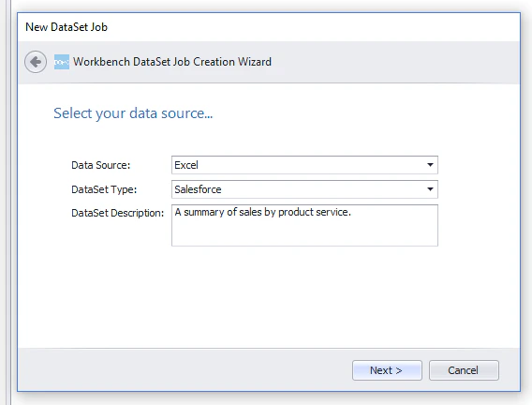Image resolution: width=532 pixels, height=405 pixels.
Task: Click the Next > button
Action: pyautogui.click(x=387, y=370)
